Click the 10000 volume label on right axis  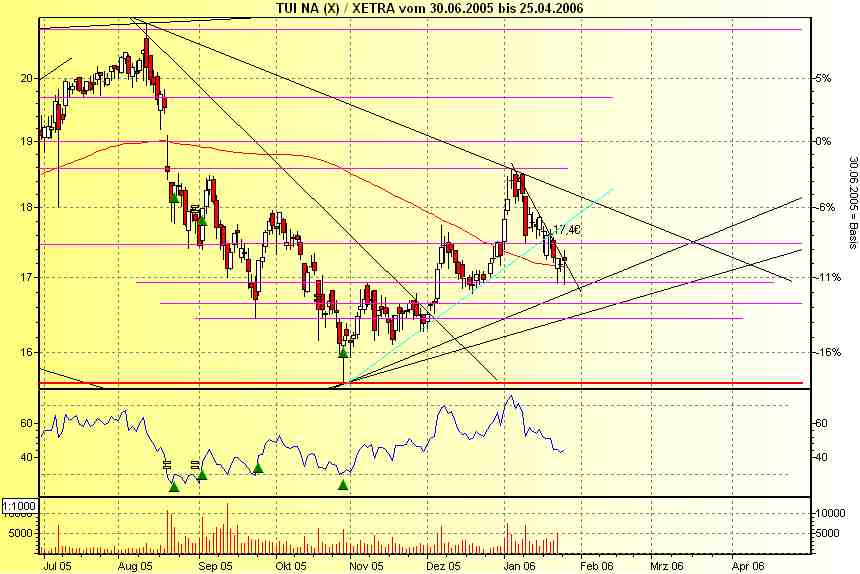(x=830, y=514)
